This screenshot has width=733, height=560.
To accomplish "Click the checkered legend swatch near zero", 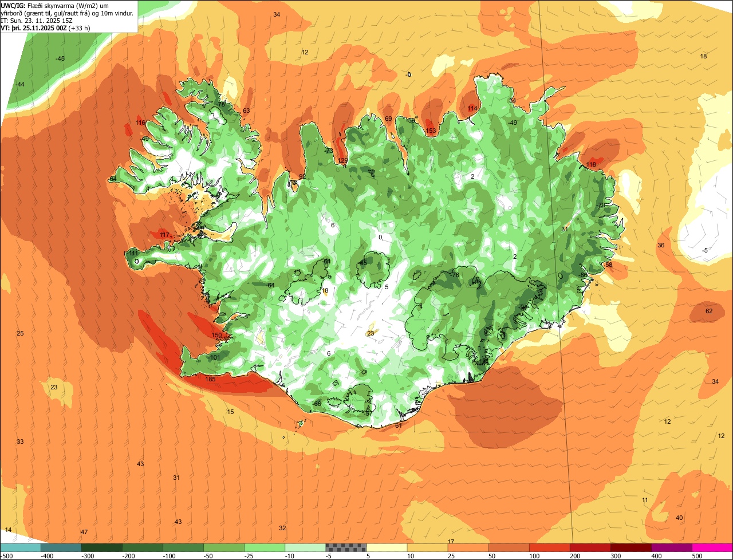I will coord(346,547).
